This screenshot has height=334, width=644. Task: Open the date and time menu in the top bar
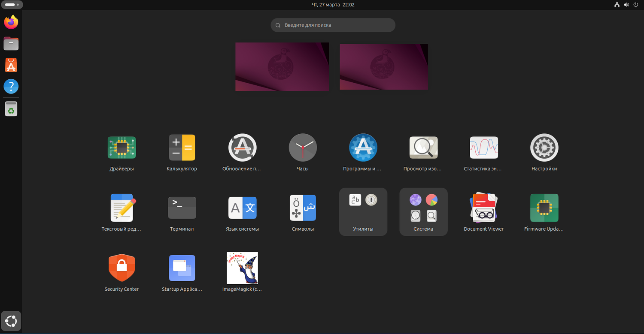pyautogui.click(x=333, y=5)
